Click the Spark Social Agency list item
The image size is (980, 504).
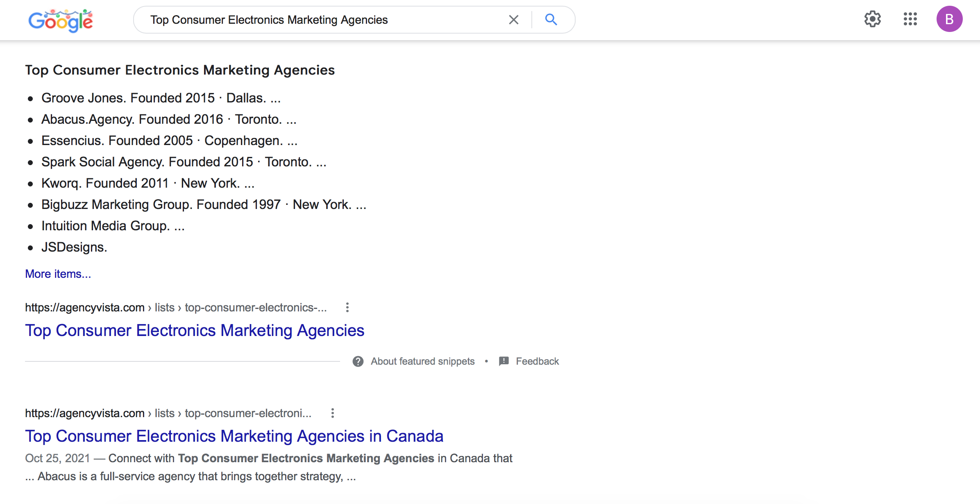click(x=184, y=162)
